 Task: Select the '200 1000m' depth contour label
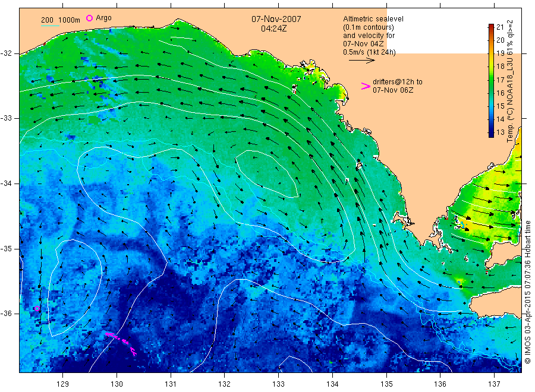(61, 20)
